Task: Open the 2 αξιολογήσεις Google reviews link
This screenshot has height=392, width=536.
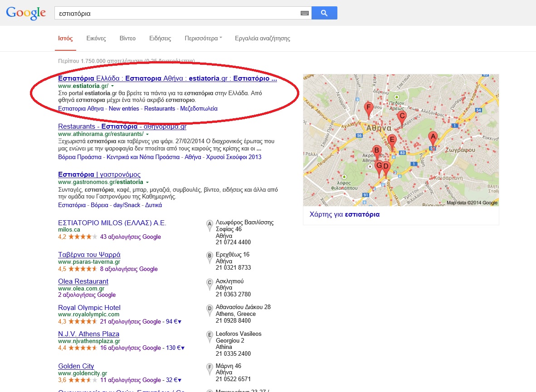Action: [87, 295]
